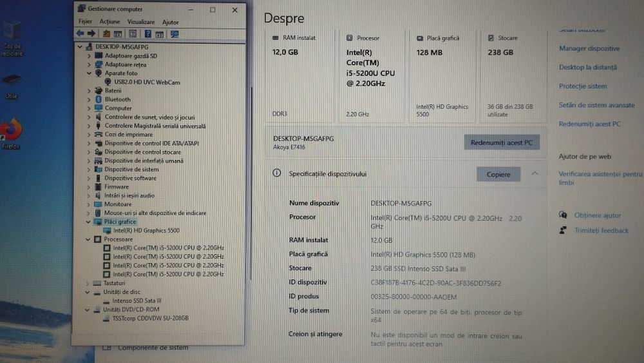Expand the Baterii node
Viewport: 644px width, 363px height.
pyautogui.click(x=89, y=91)
